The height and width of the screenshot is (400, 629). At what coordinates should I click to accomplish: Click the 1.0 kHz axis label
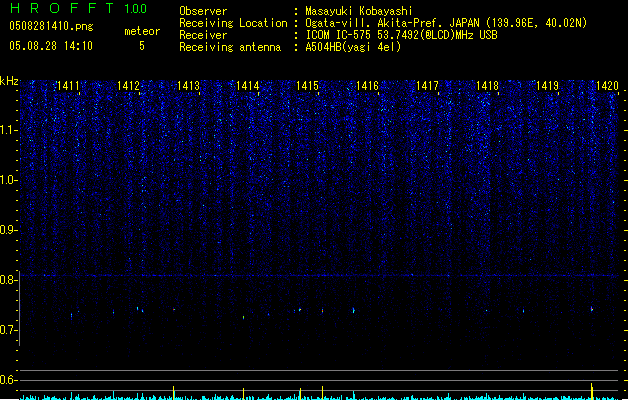[7, 180]
